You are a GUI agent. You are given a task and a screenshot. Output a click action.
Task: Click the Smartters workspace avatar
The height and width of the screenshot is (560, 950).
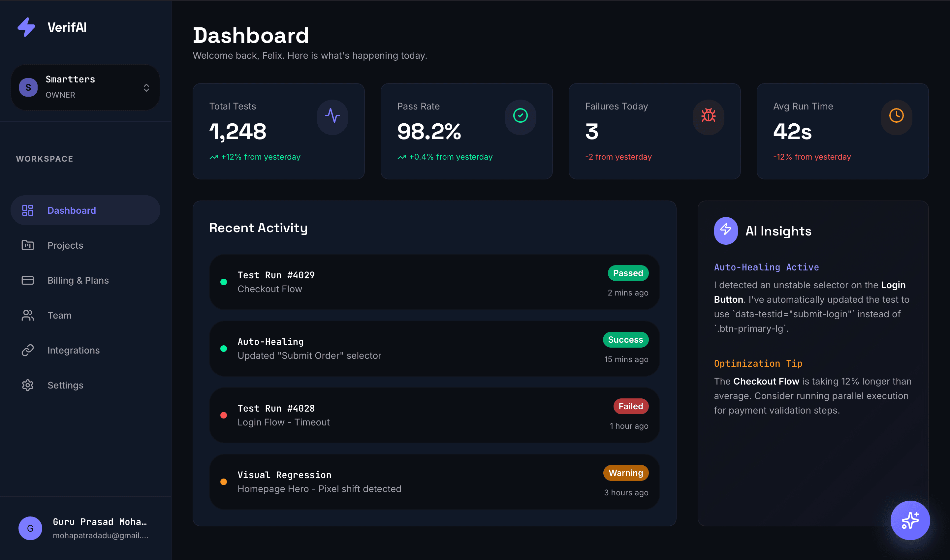click(28, 87)
